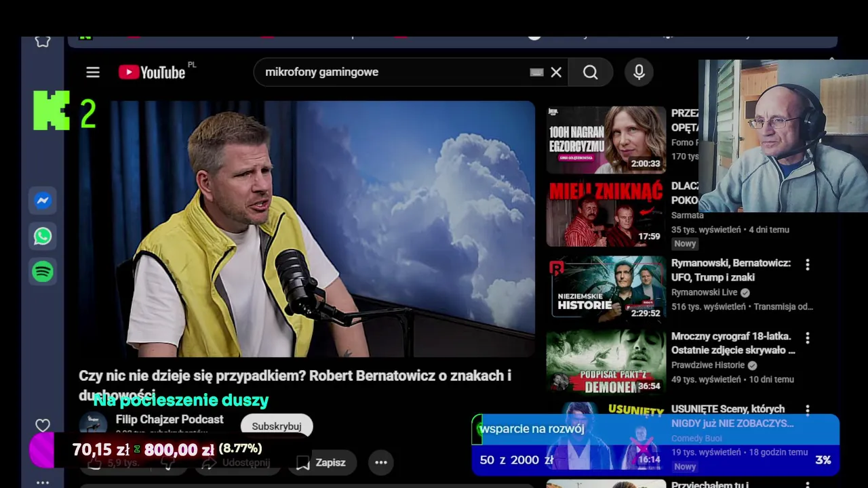
Task: Open options menu for the Rymanowski, Bernatowicz video
Action: pyautogui.click(x=808, y=264)
